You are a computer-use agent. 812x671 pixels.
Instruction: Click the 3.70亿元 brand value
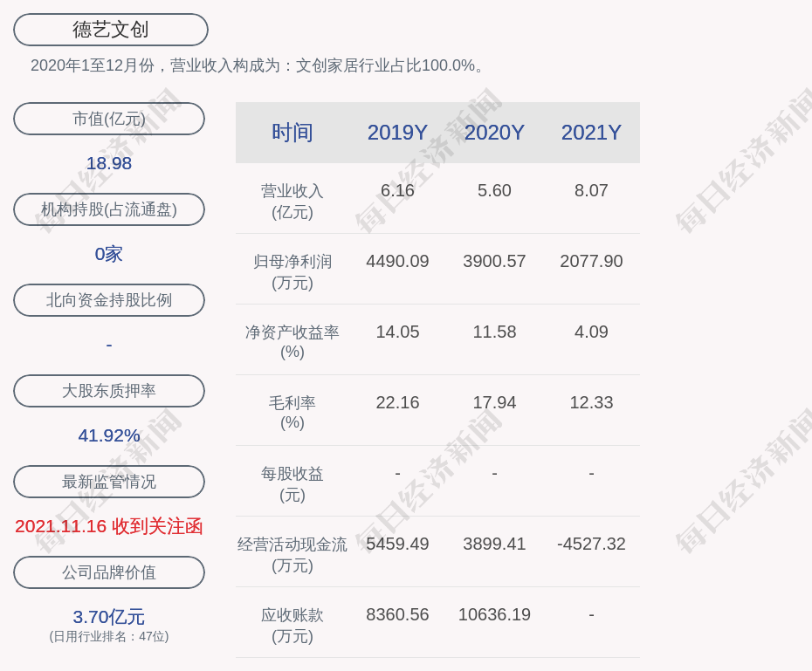109,617
